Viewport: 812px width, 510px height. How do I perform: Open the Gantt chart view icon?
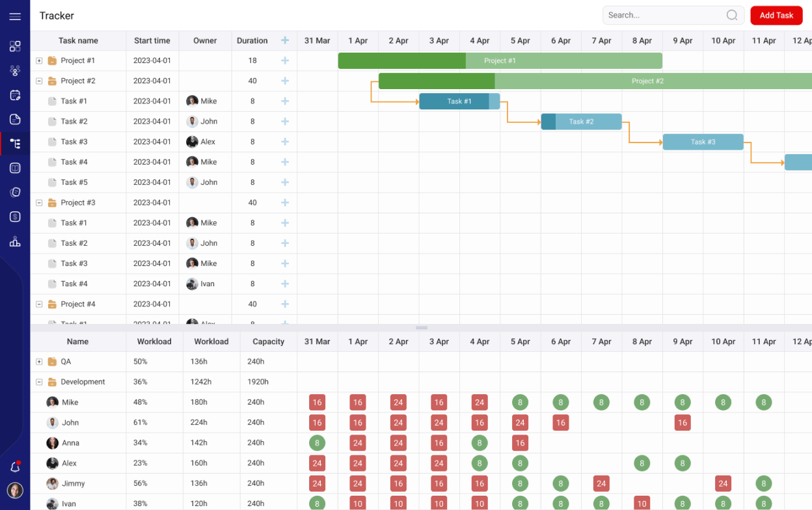[x=15, y=143]
